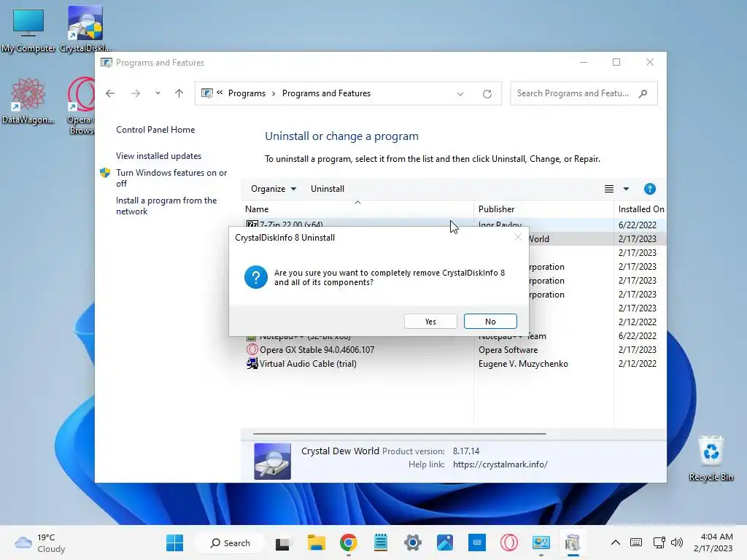Open the volume tray icon
747x560 pixels.
click(676, 542)
